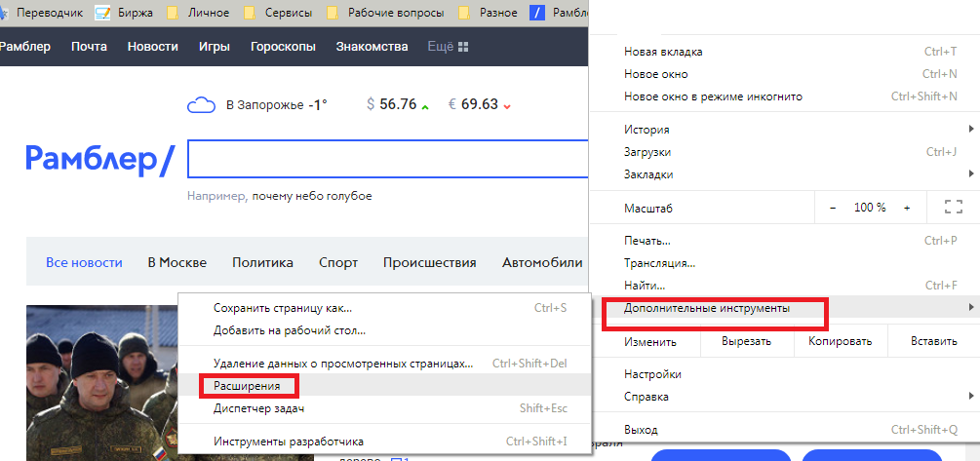Open Гороскопы in the top navigation
The width and height of the screenshot is (980, 461).
[x=283, y=46]
